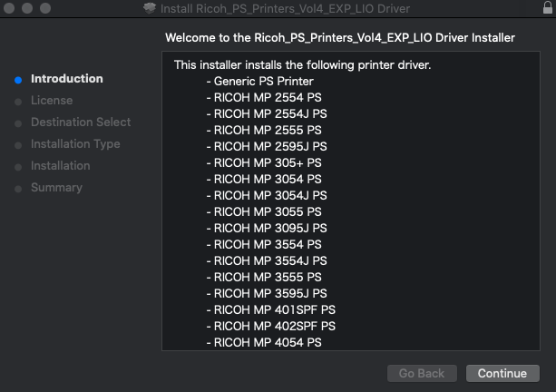The height and width of the screenshot is (392, 556).
Task: Click RICOH MP 3054J PS line
Action: (267, 195)
